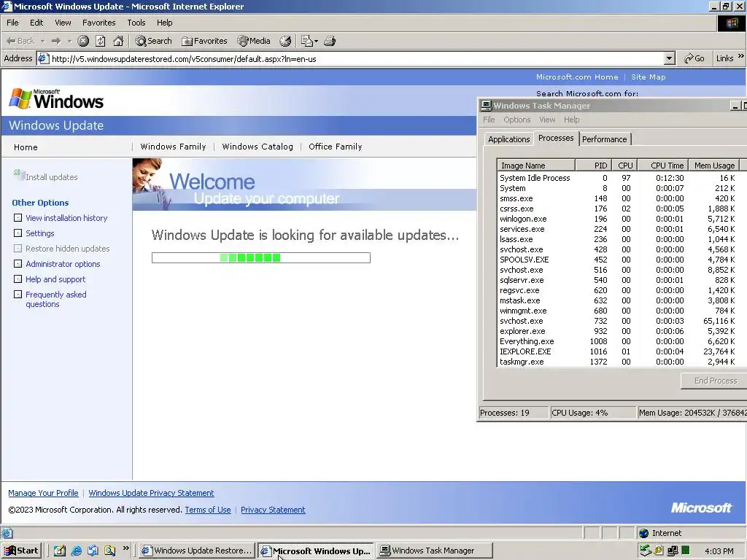
Task: Open the Terms of Use link
Action: (208, 510)
